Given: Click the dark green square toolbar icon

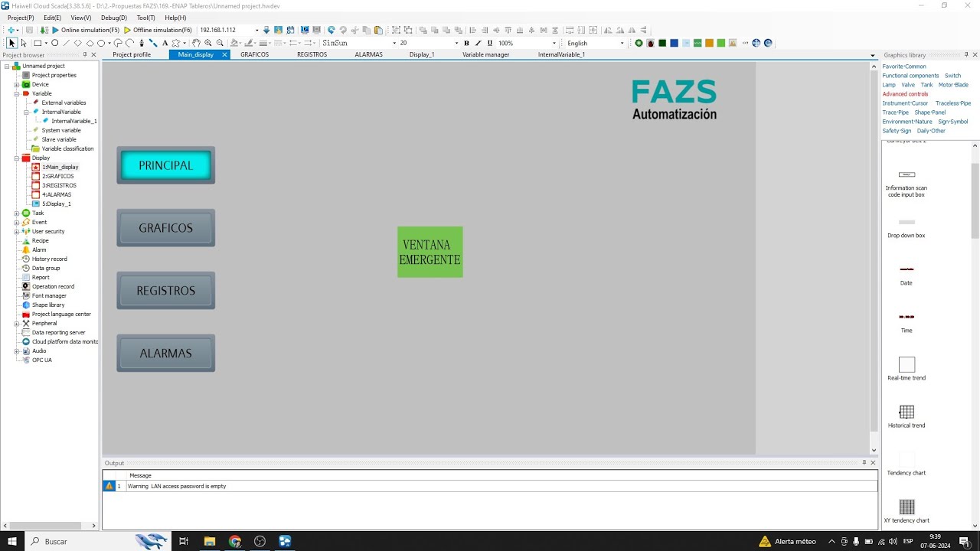Looking at the screenshot, I should [x=662, y=43].
